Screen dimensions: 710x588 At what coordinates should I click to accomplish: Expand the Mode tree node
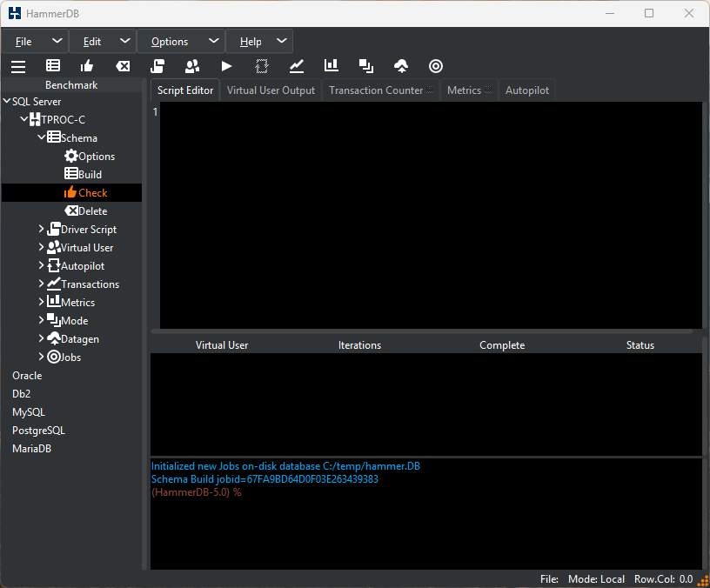(x=41, y=320)
